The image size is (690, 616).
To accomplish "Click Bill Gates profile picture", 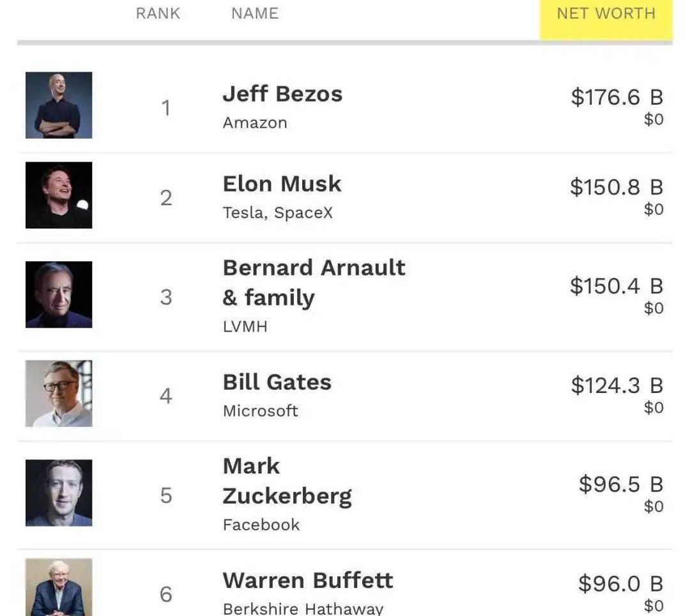I will tap(59, 394).
